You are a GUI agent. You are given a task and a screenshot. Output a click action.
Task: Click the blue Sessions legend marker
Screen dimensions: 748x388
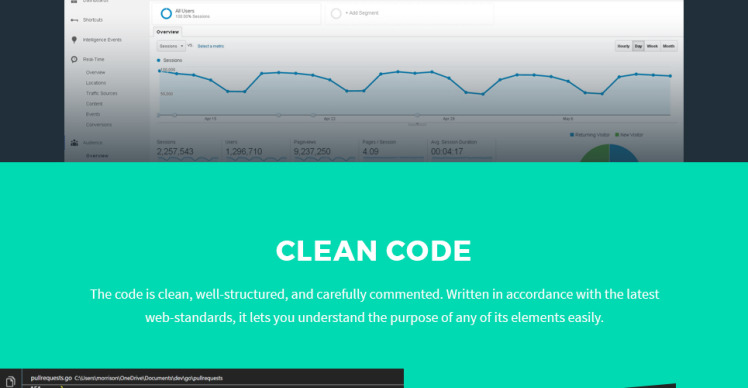point(159,61)
